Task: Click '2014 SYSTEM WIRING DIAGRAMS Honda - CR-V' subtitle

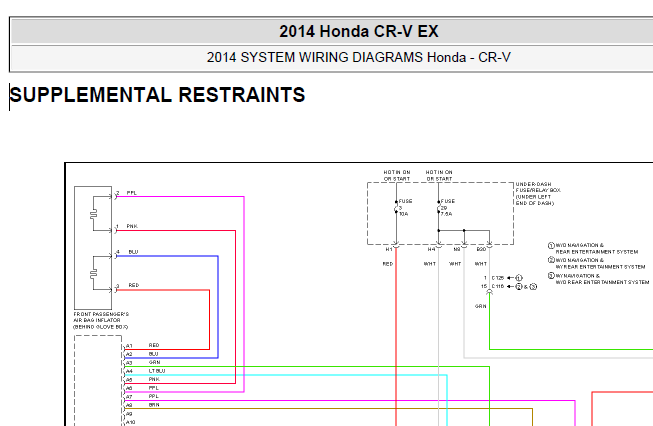Action: tap(359, 57)
